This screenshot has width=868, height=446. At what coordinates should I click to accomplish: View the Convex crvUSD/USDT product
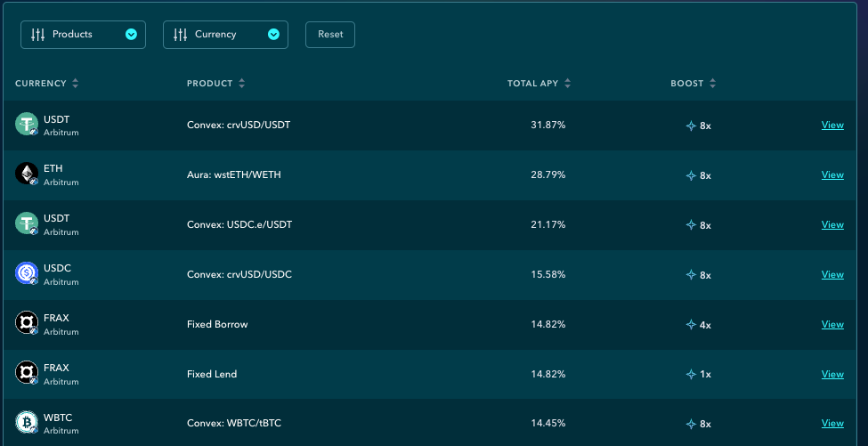pyautogui.click(x=832, y=125)
